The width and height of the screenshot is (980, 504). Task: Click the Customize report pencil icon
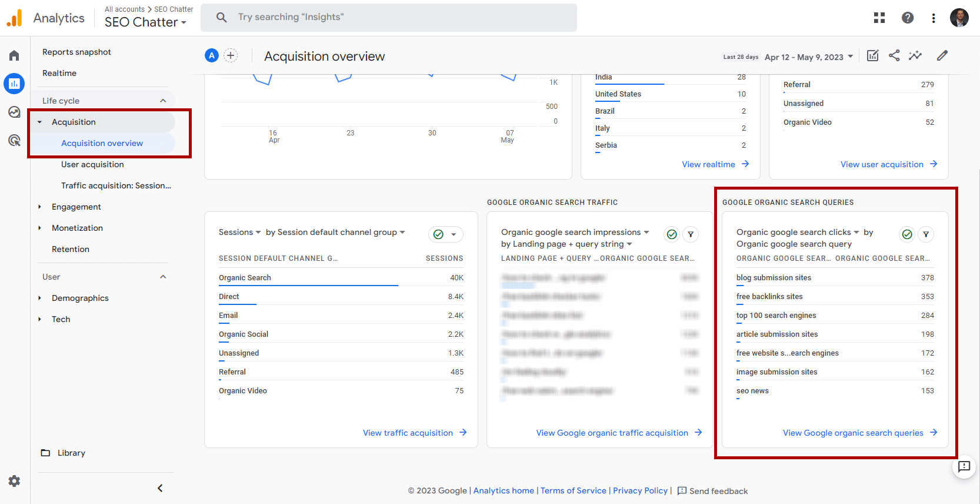coord(942,55)
